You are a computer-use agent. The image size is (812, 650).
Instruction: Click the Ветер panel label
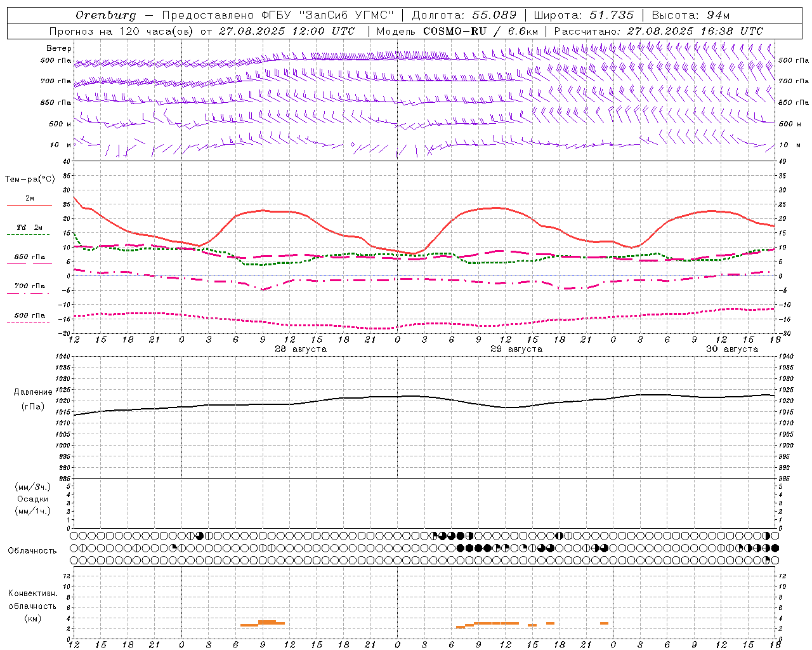tap(59, 48)
